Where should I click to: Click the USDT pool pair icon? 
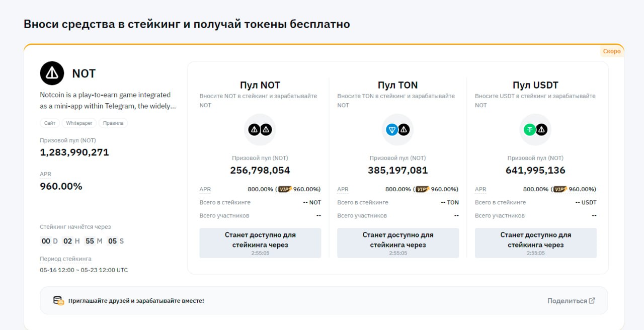[x=535, y=130]
